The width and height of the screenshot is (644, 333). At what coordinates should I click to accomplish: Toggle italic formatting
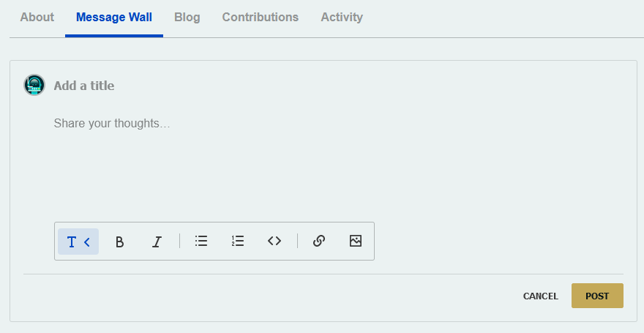(x=157, y=242)
